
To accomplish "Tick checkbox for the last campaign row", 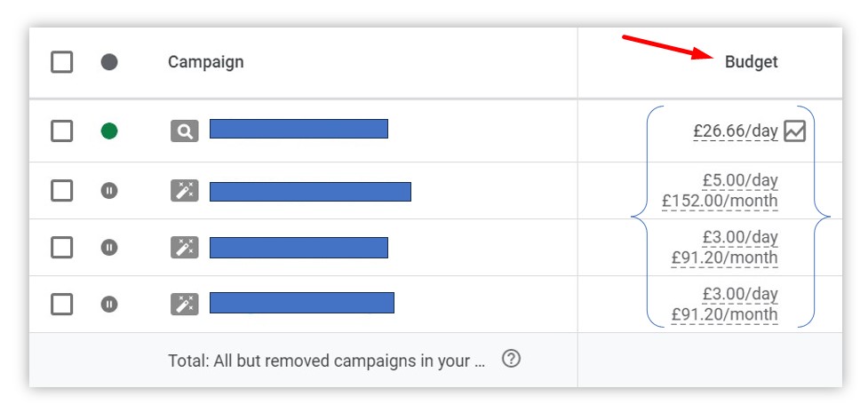I will 61,305.
